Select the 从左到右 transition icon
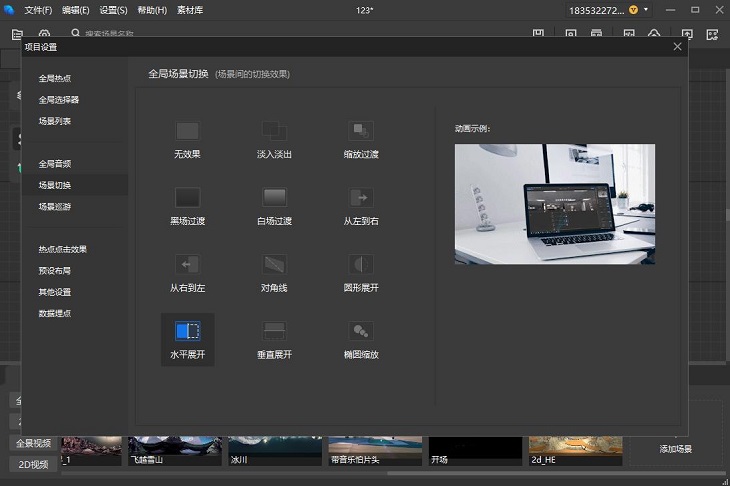This screenshot has width=730, height=486. [361, 197]
